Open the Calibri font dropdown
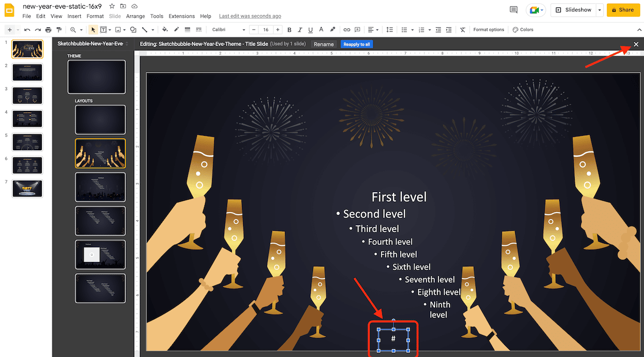 coord(228,30)
